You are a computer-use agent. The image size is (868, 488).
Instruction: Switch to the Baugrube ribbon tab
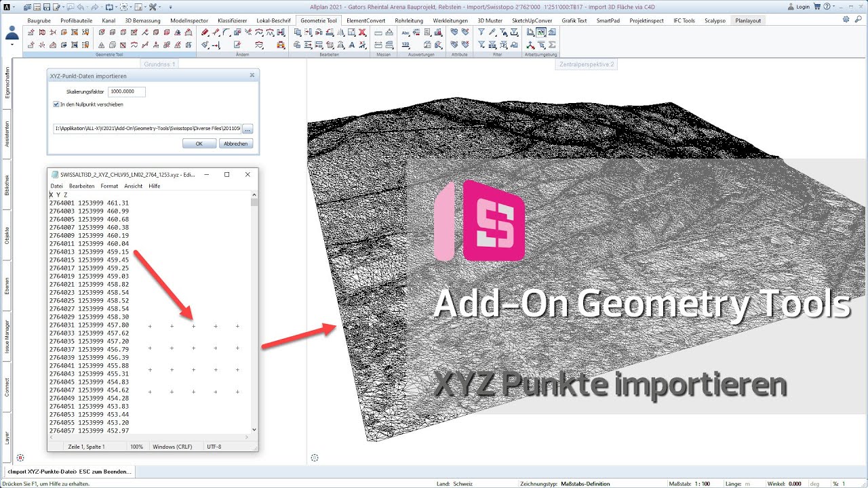point(39,20)
